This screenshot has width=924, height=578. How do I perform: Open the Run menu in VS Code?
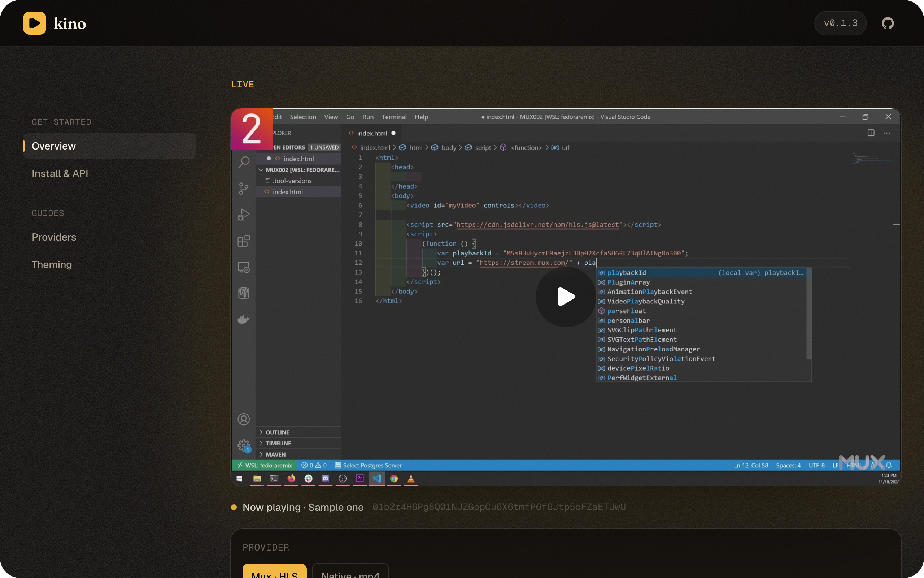point(368,117)
